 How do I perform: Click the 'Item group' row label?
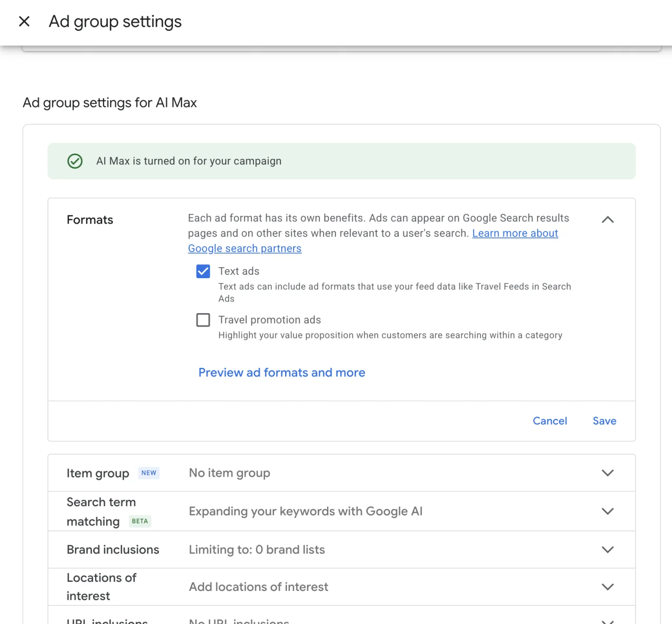point(98,473)
